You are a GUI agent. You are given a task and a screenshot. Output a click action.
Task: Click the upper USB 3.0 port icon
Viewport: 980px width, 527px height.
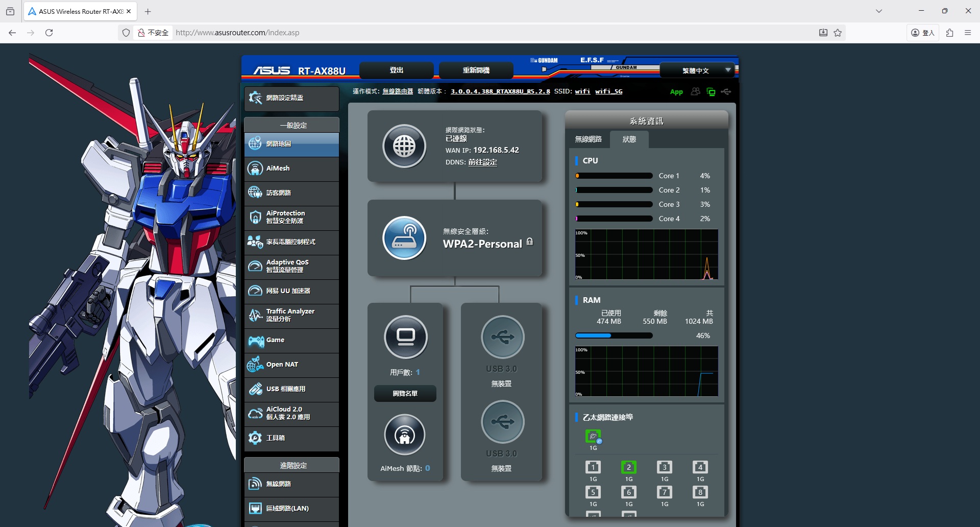click(502, 337)
